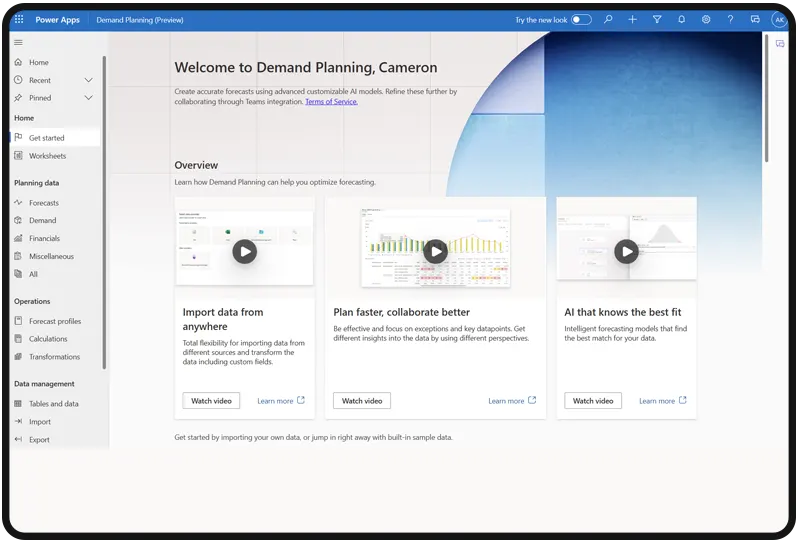
Task: Open the filter funnel icon in header
Action: 657,19
